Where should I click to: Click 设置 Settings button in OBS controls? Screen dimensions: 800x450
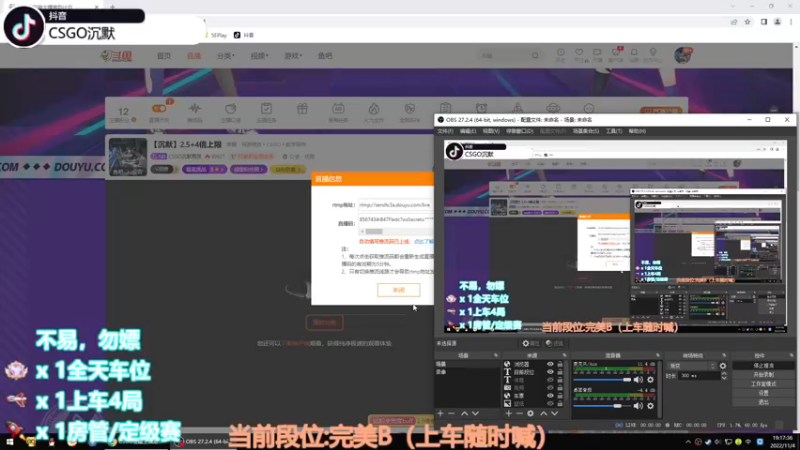(763, 393)
